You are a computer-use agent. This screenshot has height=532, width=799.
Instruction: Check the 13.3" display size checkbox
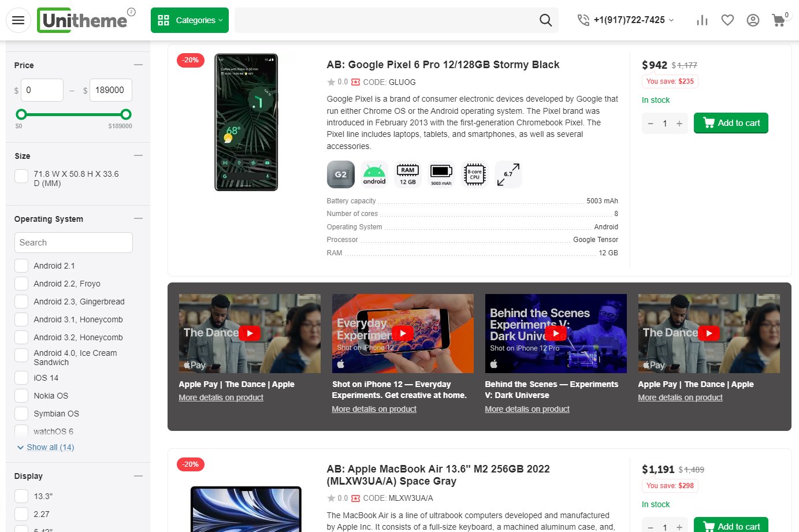[x=21, y=496]
